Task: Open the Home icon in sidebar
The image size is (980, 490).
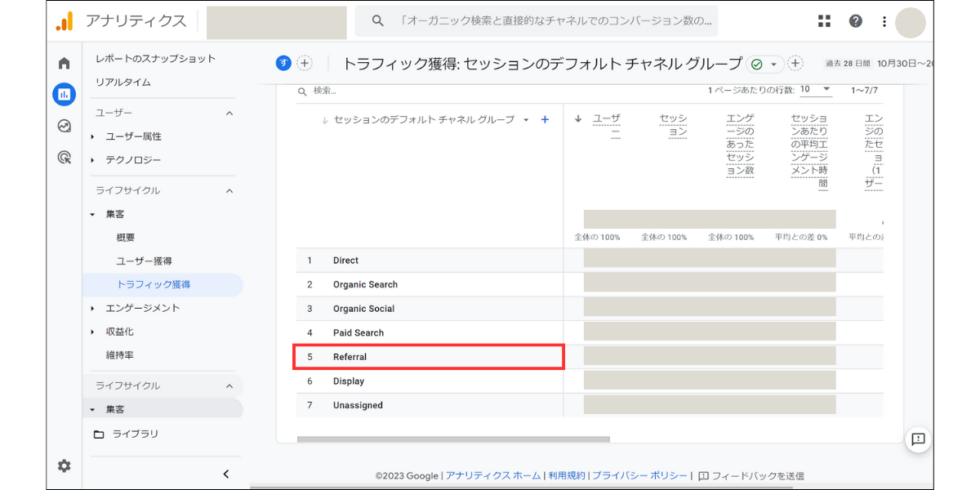Action: pyautogui.click(x=65, y=64)
